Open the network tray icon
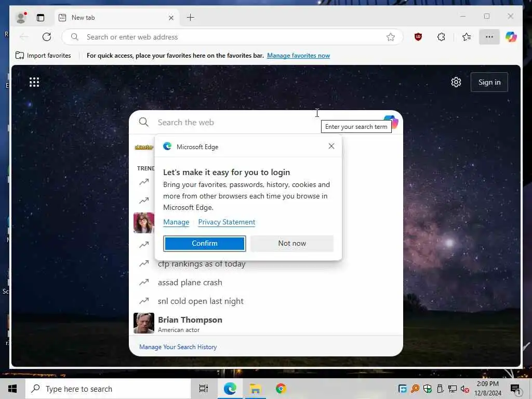Image resolution: width=532 pixels, height=399 pixels. pyautogui.click(x=453, y=389)
